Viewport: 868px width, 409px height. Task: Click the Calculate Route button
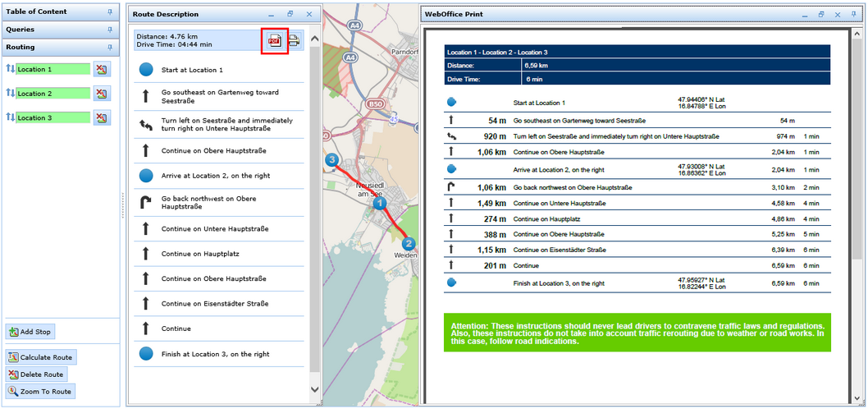(40, 357)
